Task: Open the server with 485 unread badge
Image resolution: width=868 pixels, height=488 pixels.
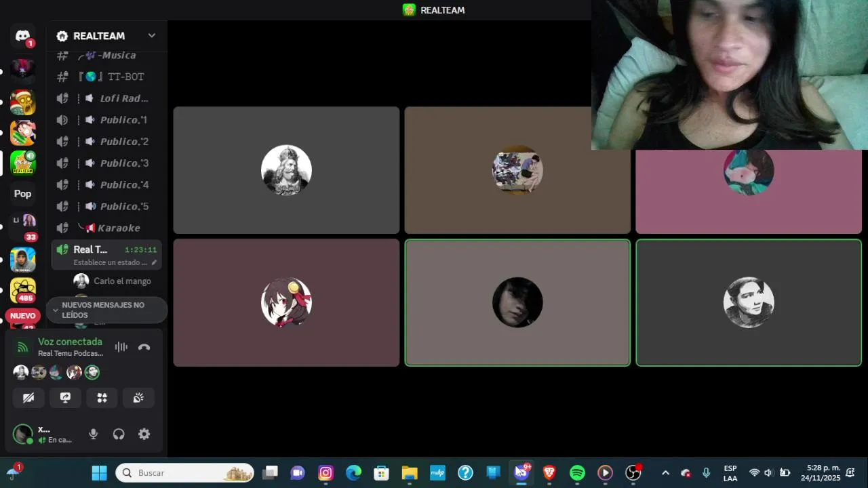Action: pos(22,290)
